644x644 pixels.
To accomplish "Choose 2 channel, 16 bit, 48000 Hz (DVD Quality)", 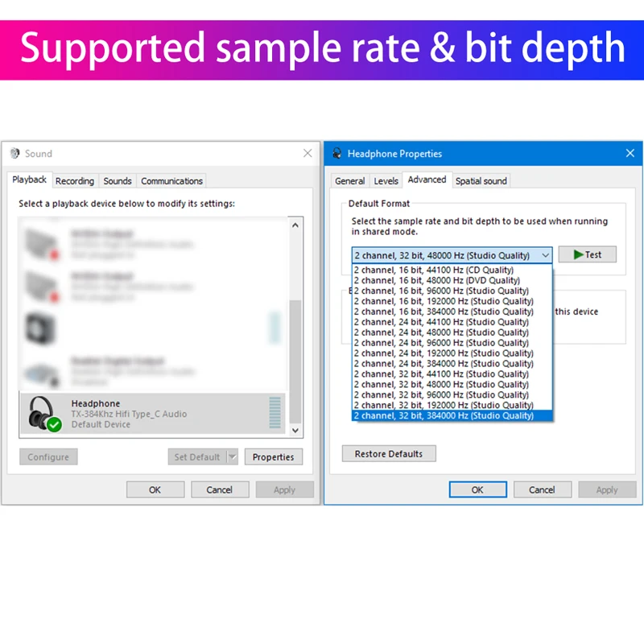I will [x=452, y=280].
